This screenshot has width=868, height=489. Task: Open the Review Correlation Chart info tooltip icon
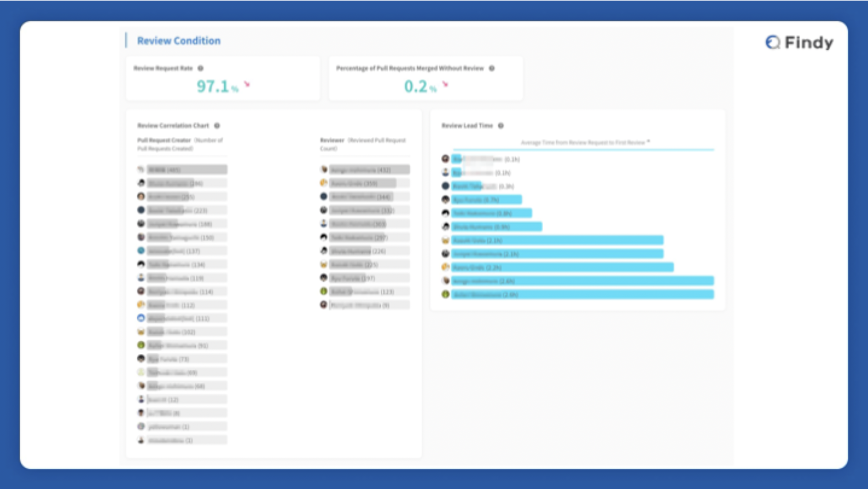217,126
